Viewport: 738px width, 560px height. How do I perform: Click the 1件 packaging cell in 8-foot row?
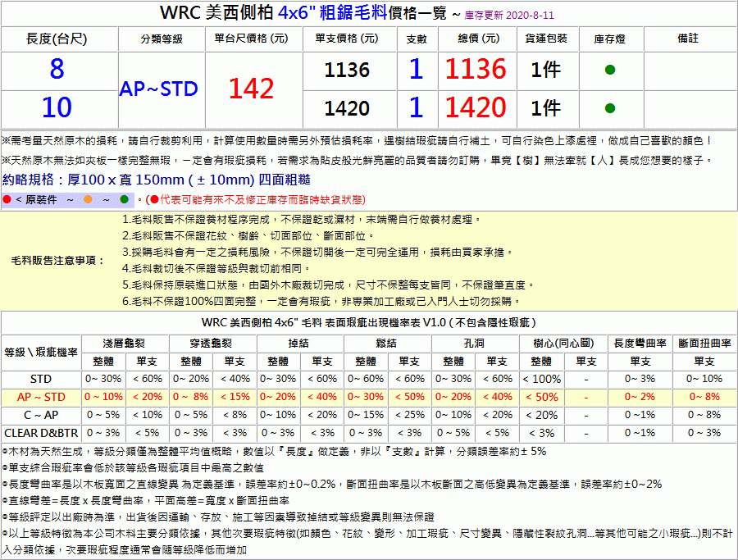[x=546, y=71]
